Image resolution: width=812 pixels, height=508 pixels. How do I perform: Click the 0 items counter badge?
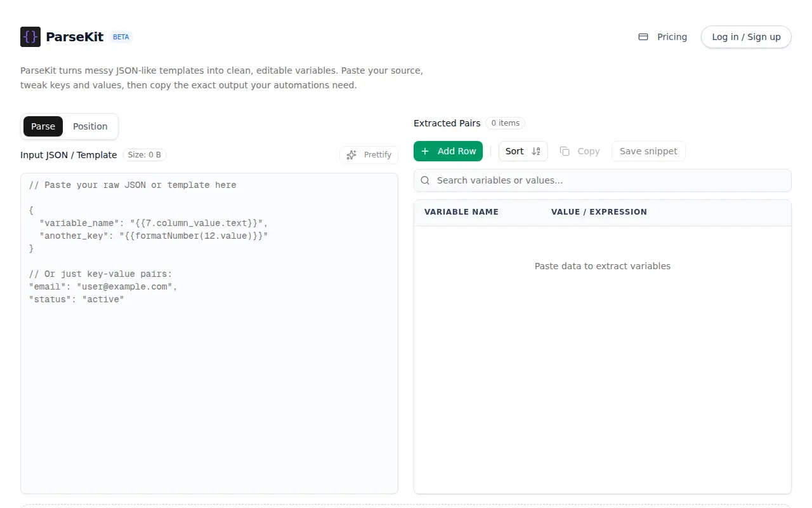tap(506, 123)
